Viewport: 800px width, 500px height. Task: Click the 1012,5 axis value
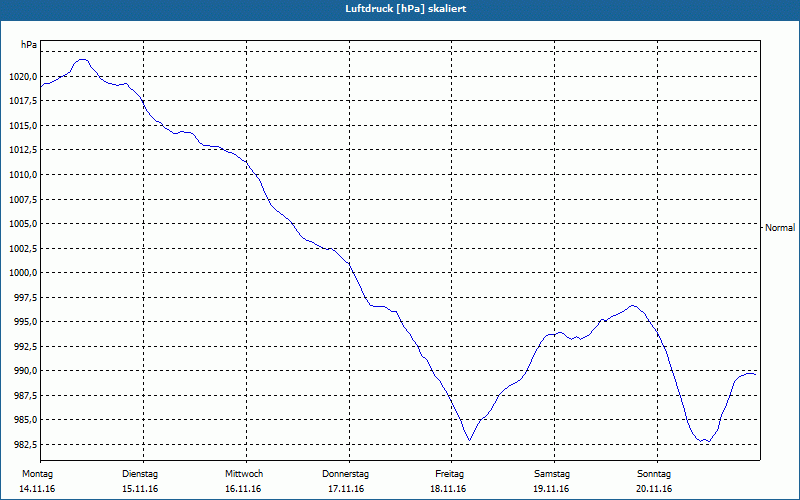pos(23,150)
